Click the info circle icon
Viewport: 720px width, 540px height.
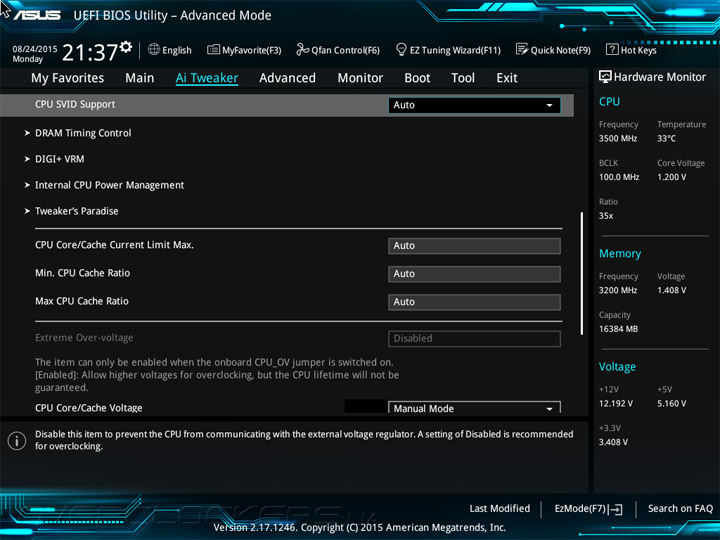[x=17, y=441]
